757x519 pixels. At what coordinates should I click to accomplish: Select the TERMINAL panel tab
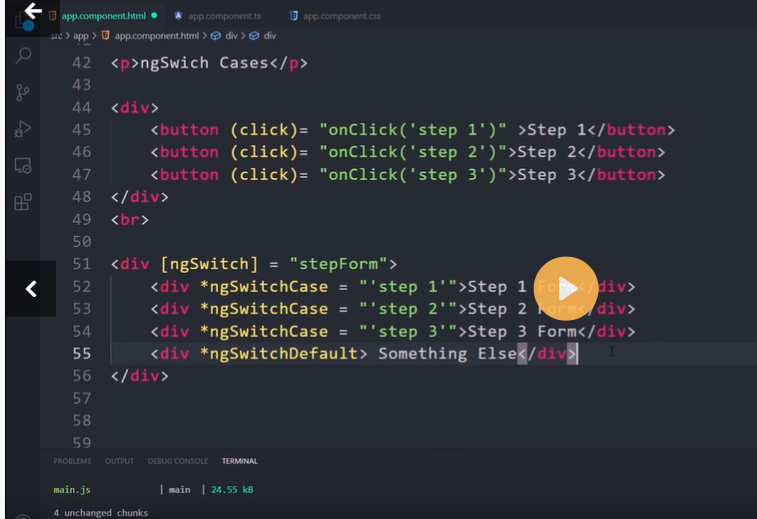(239, 461)
